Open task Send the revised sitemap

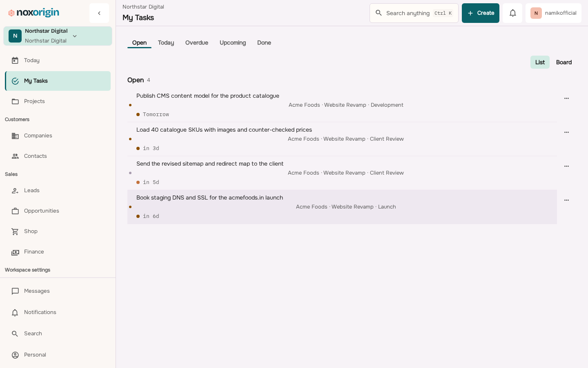[210, 164]
